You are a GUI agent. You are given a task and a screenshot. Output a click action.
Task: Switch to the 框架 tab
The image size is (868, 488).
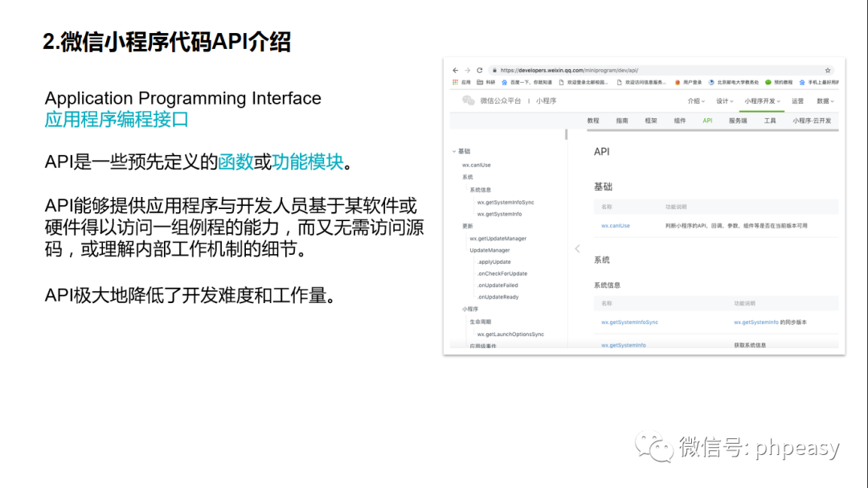pyautogui.click(x=651, y=121)
